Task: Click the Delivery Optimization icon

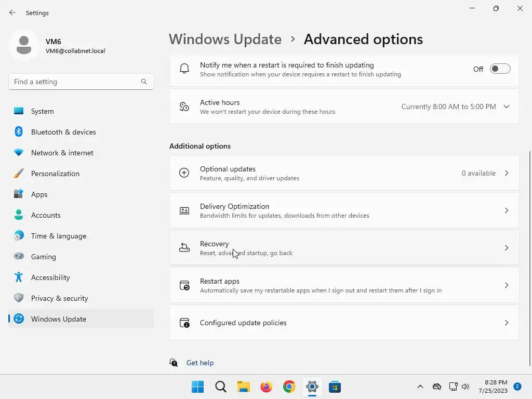Action: (x=184, y=210)
